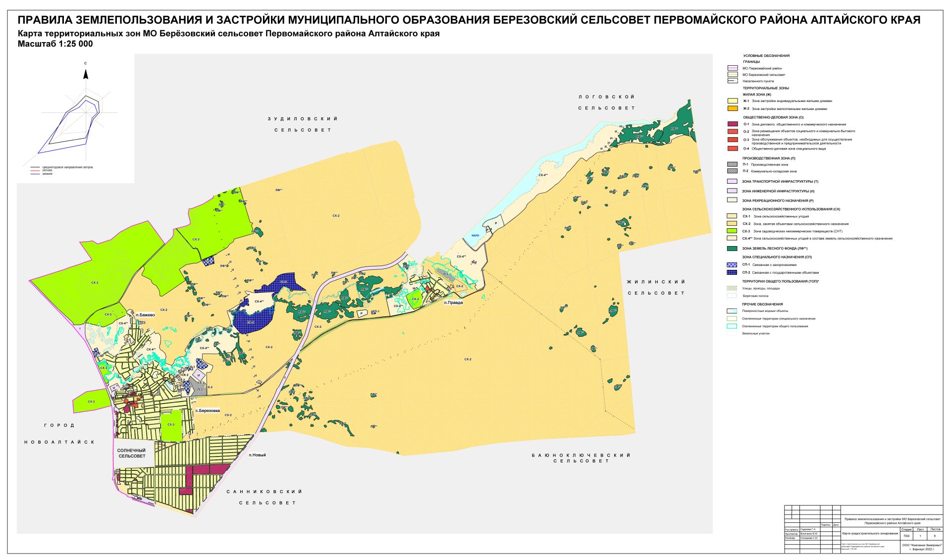The image size is (951, 560).
Task: Select the СХ-2 legend swatch
Action: coord(732,224)
